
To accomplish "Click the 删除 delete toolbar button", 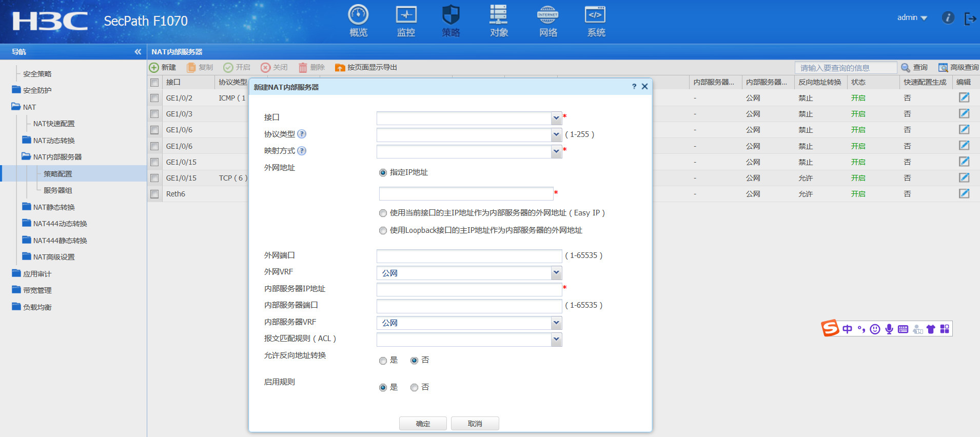I will [x=312, y=68].
